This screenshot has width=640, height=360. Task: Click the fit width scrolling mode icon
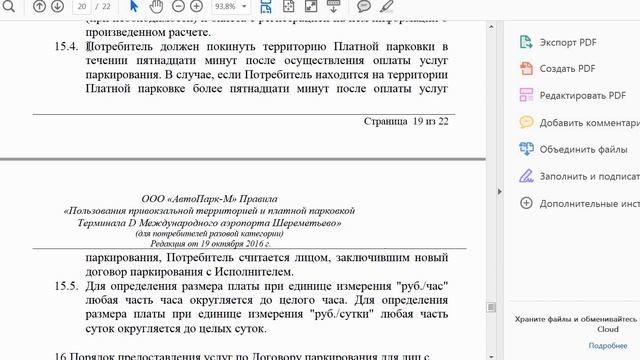[x=266, y=6]
